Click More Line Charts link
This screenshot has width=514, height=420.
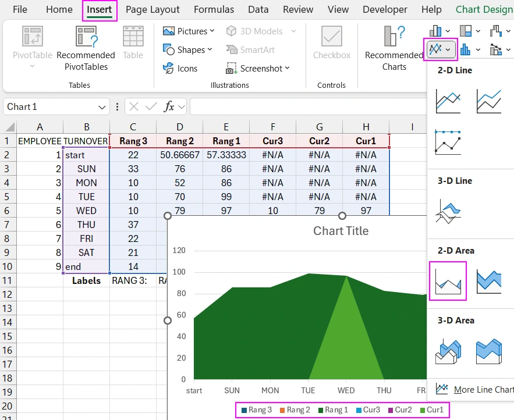click(474, 389)
